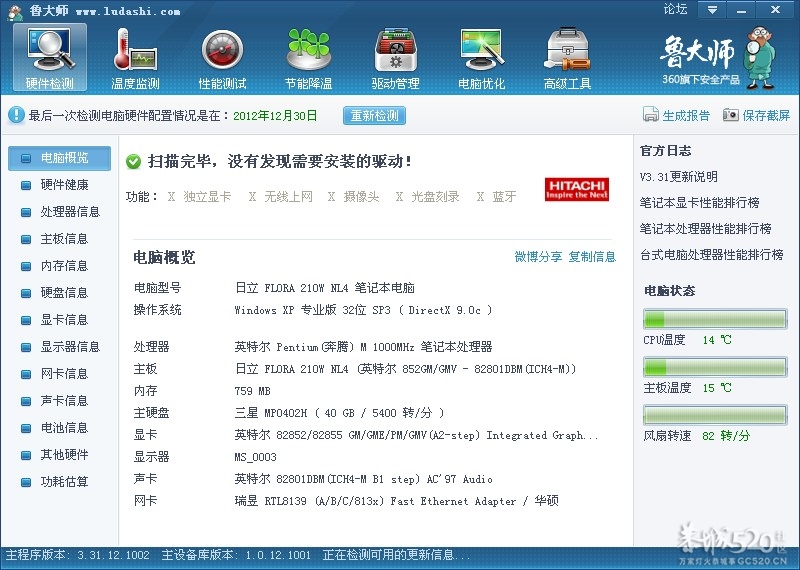Screen dimensions: 800x570
Task: Click the Pentium M 1000MHz processor value
Action: 363,347
